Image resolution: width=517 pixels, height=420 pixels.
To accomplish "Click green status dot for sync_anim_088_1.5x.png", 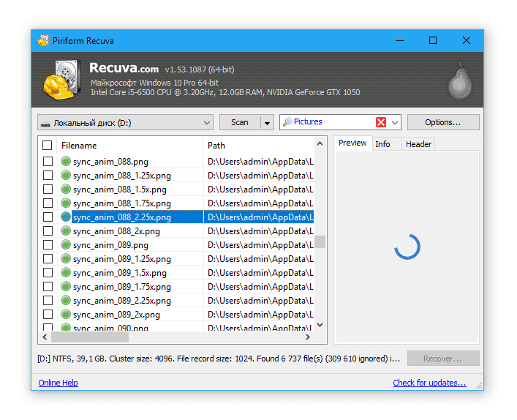I will [x=66, y=189].
